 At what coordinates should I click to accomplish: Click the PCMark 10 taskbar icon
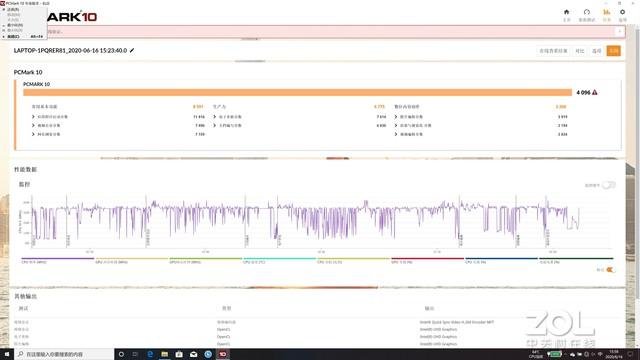223,354
